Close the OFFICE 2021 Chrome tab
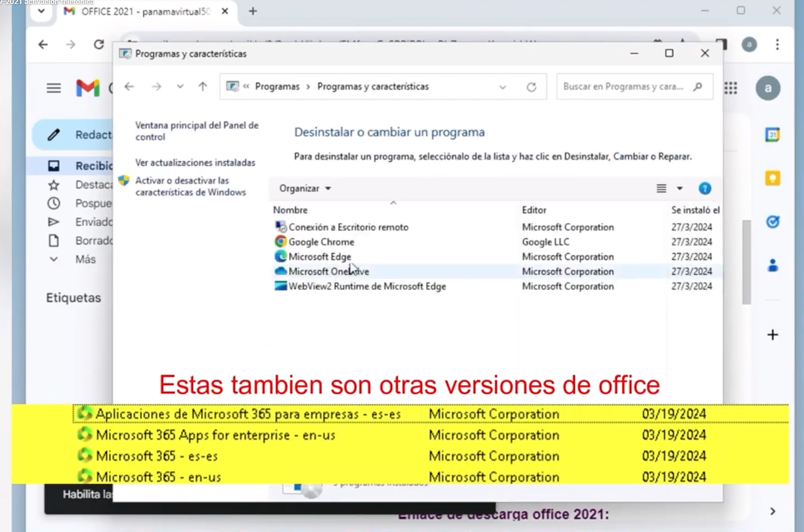804x532 pixels. pos(225,11)
